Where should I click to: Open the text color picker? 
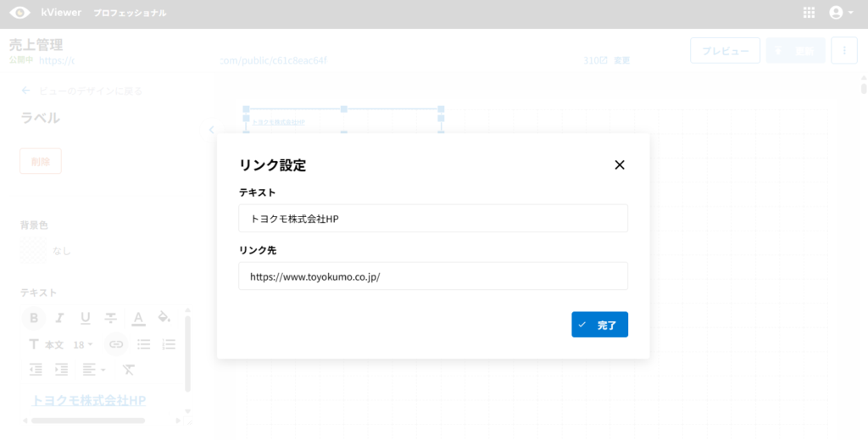click(138, 318)
